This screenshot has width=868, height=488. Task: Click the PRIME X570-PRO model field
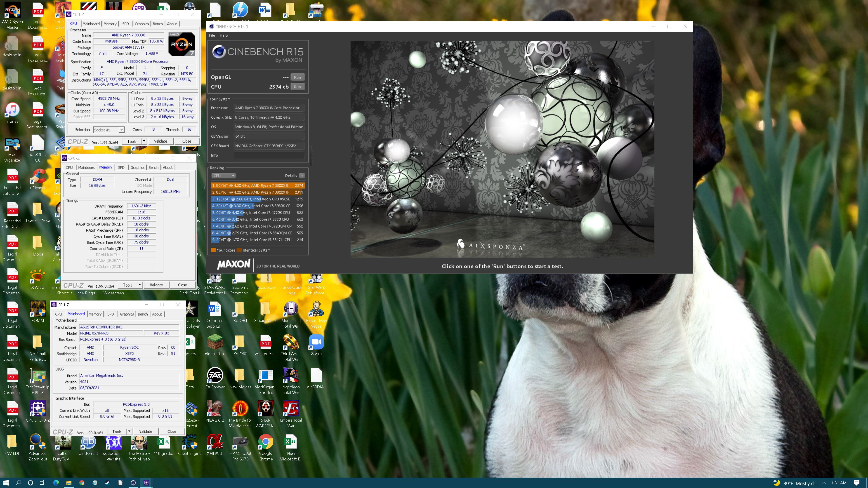pos(111,333)
